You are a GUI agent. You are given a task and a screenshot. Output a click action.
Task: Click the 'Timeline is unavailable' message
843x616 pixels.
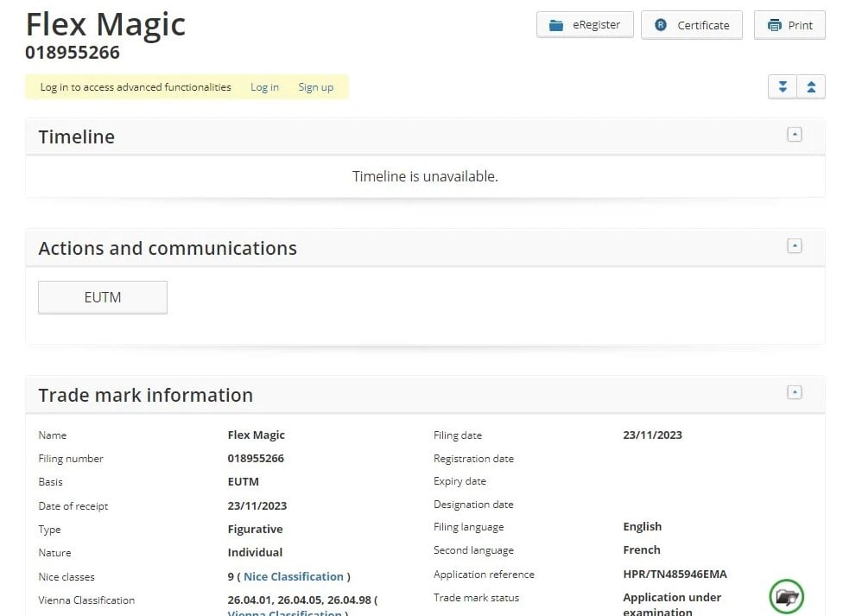[425, 176]
